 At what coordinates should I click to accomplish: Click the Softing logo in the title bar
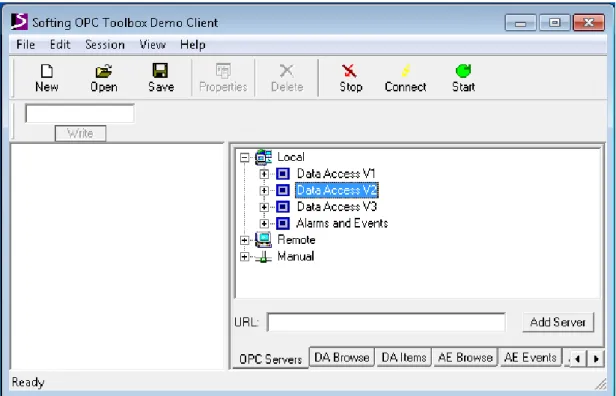pos(19,22)
